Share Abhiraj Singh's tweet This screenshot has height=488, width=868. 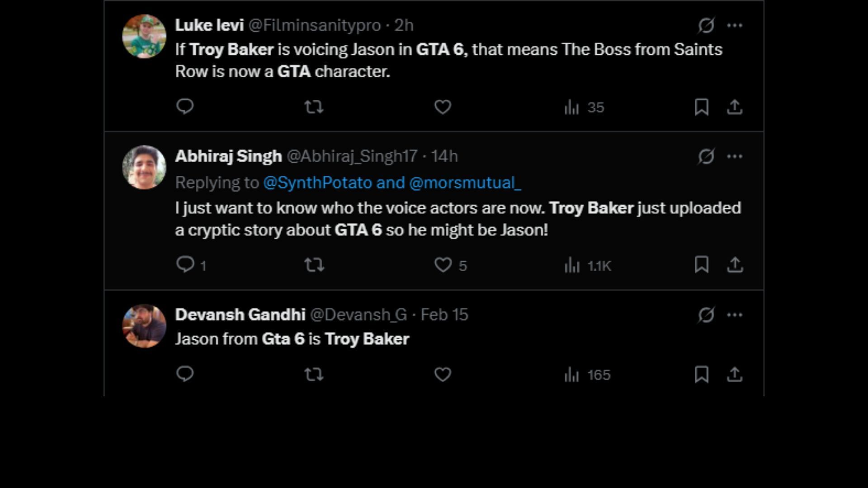pyautogui.click(x=735, y=265)
